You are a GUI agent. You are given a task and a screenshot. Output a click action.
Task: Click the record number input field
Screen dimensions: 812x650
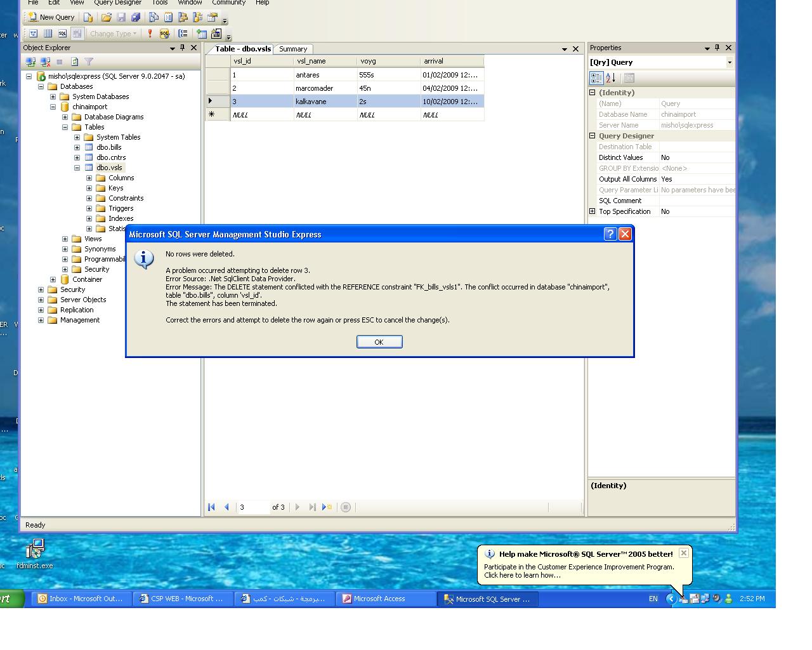tap(252, 507)
